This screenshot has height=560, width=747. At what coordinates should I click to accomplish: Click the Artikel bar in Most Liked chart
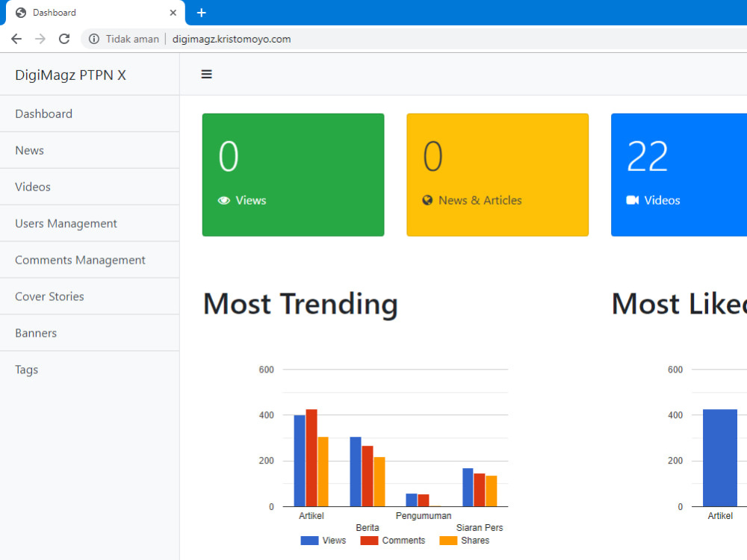coord(720,458)
